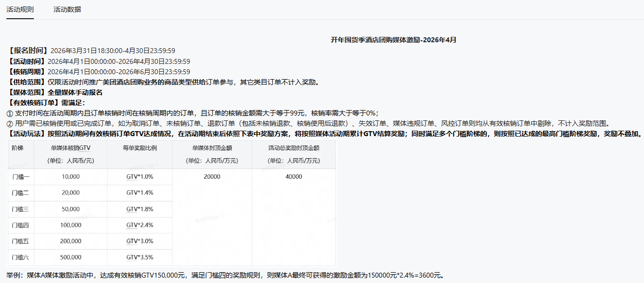Click the 阶梯 column header

[17, 148]
